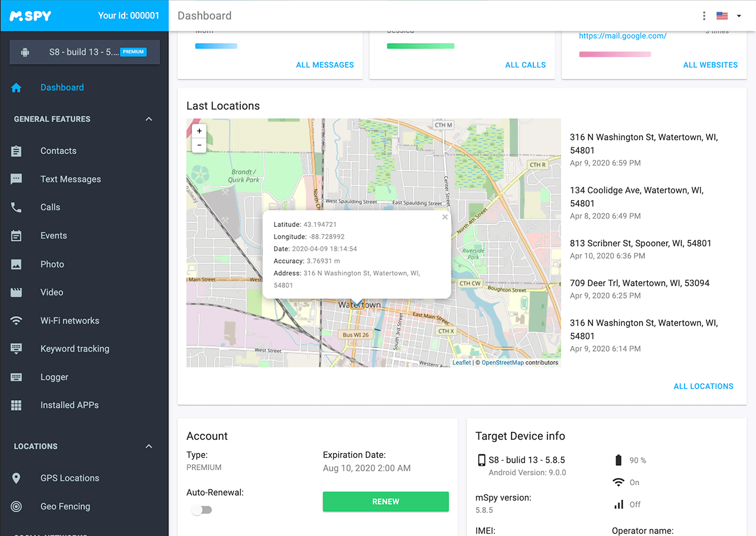Select Keyword tracking from sidebar
Image resolution: width=756 pixels, height=536 pixels.
point(74,349)
